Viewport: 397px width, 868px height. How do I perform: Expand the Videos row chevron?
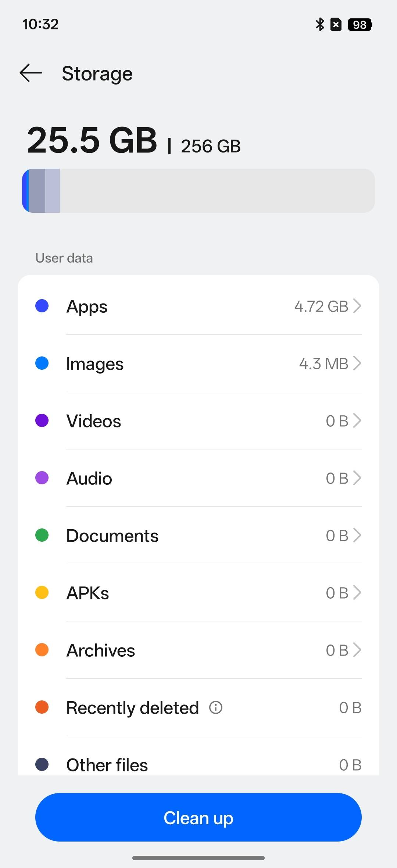357,420
